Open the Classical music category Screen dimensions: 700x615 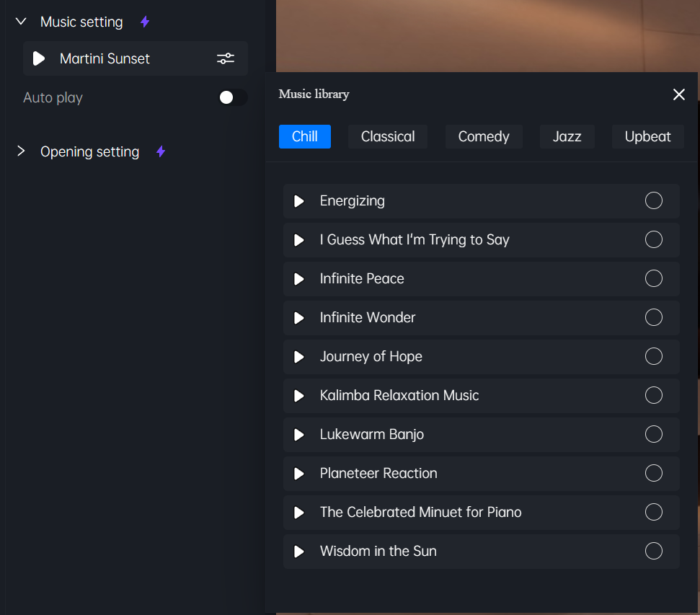pos(388,136)
